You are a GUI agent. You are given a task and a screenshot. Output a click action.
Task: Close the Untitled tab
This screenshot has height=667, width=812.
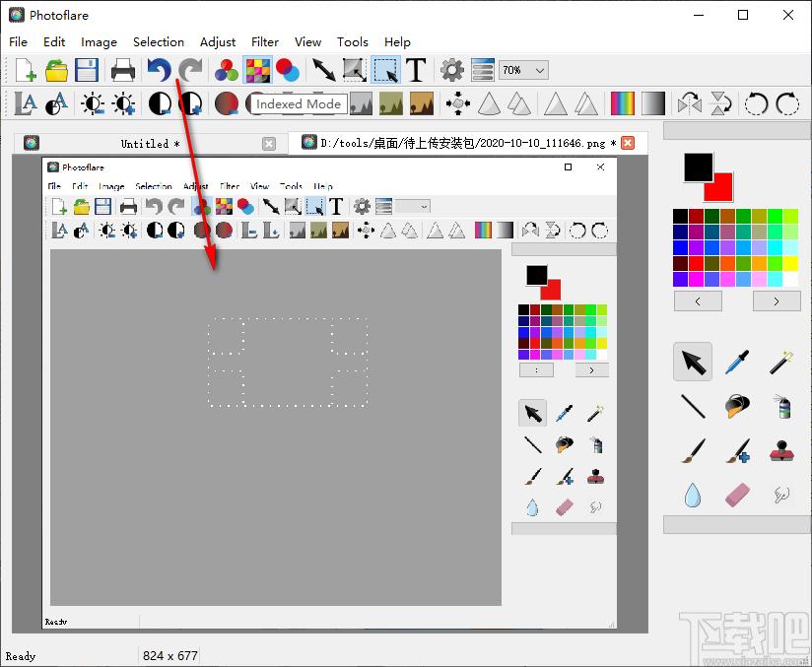[269, 144]
